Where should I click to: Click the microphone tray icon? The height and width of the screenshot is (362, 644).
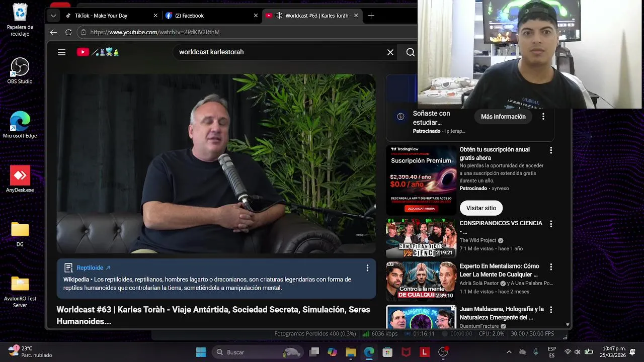coord(536,352)
